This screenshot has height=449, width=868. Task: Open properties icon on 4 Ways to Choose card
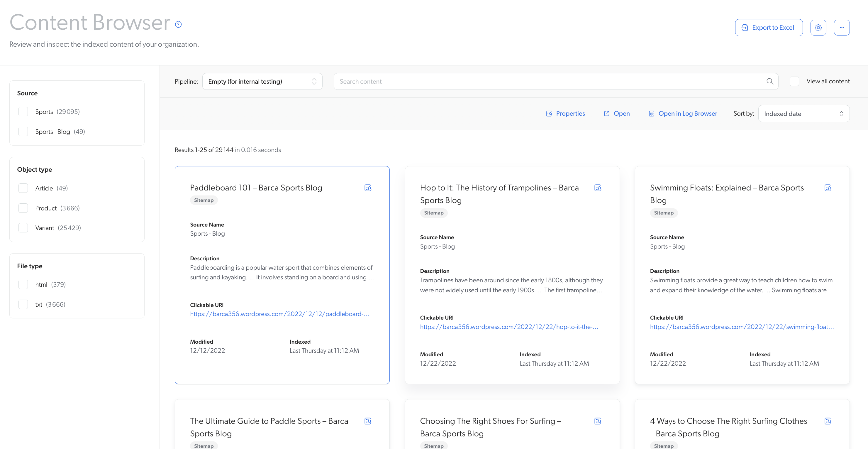pyautogui.click(x=828, y=421)
